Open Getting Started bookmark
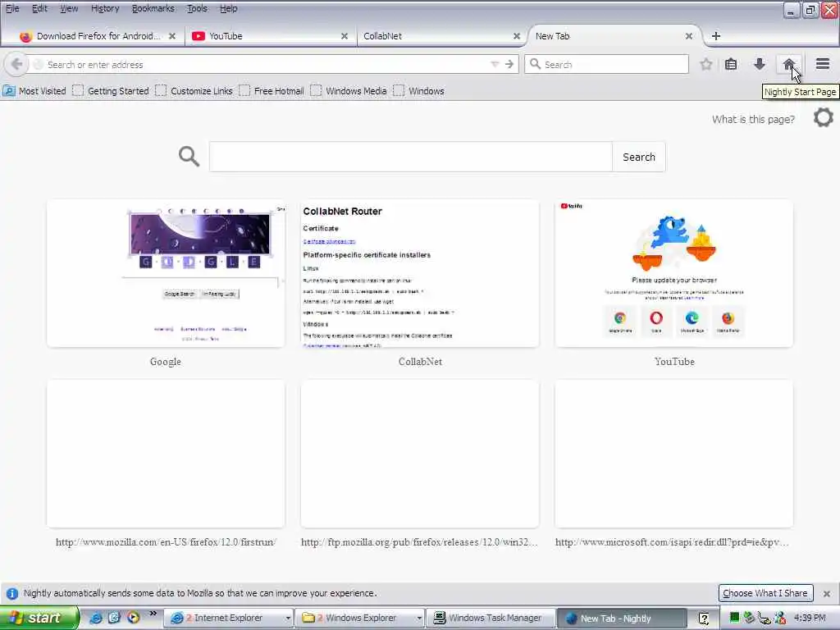 pyautogui.click(x=111, y=91)
